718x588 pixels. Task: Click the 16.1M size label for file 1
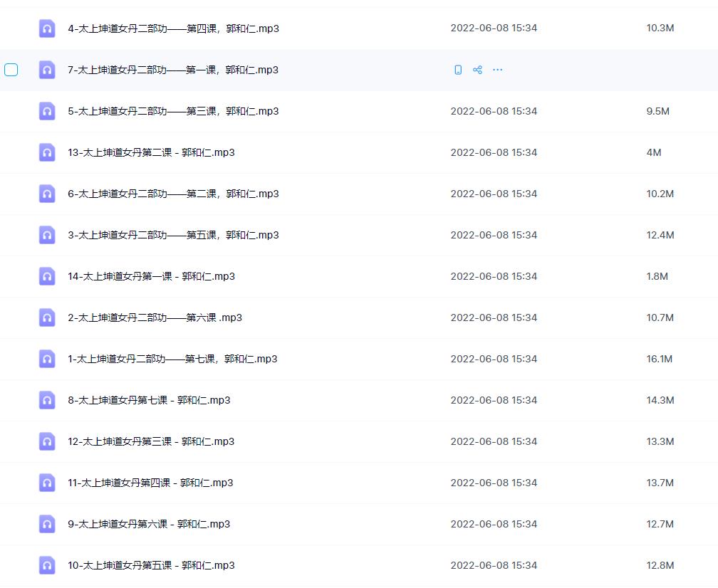(660, 359)
